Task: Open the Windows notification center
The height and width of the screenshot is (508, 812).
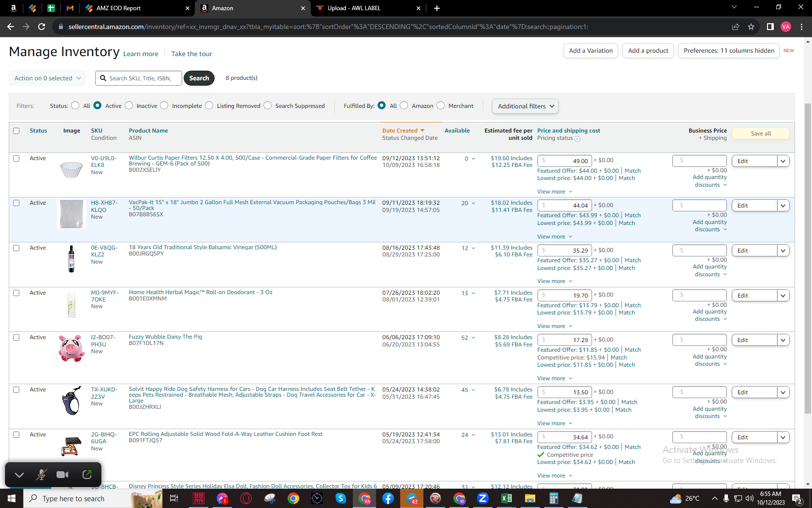Action: tap(797, 498)
